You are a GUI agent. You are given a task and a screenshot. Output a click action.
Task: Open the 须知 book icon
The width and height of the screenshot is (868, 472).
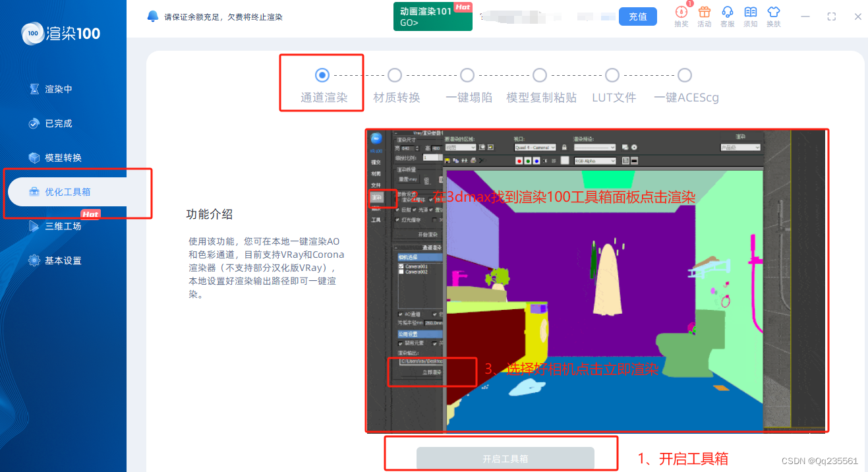click(x=750, y=16)
